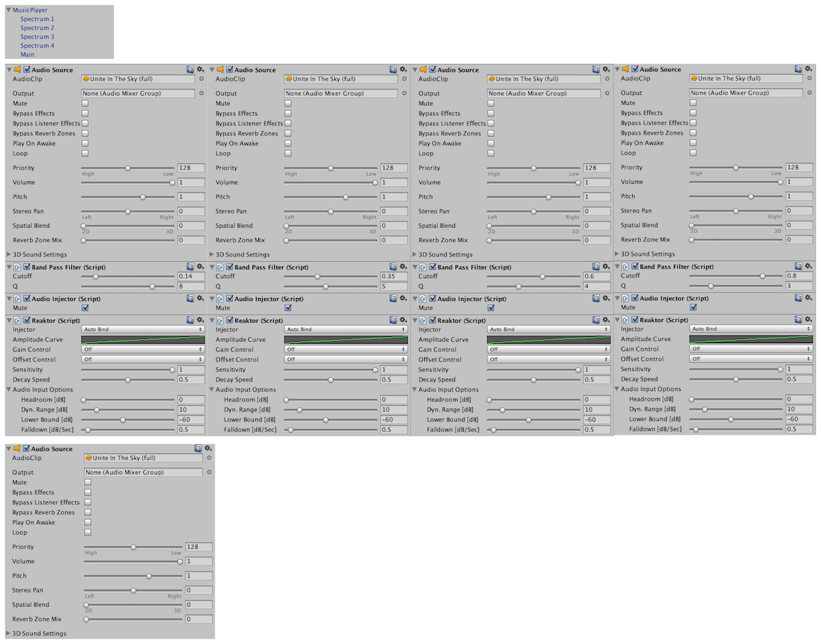Click speaker icon of the bottom standalone Audio Source
Viewport: 821px width, 644px height.
click(x=18, y=449)
